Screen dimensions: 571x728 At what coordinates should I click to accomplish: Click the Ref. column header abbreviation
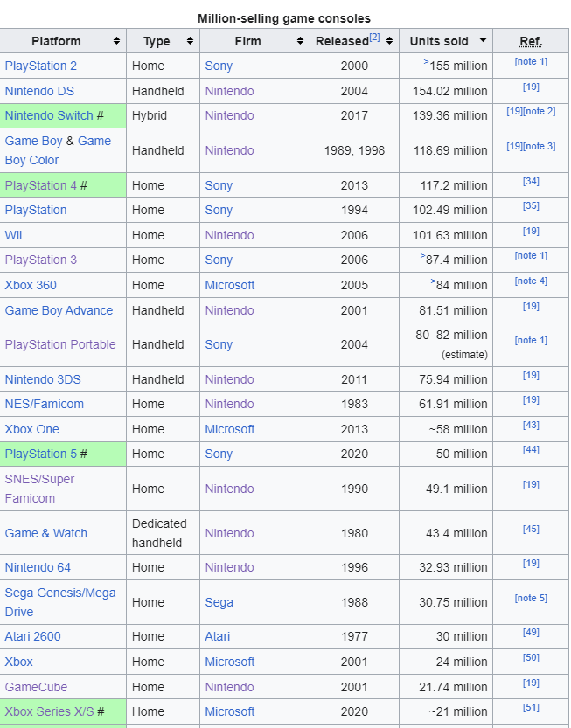[x=531, y=41]
